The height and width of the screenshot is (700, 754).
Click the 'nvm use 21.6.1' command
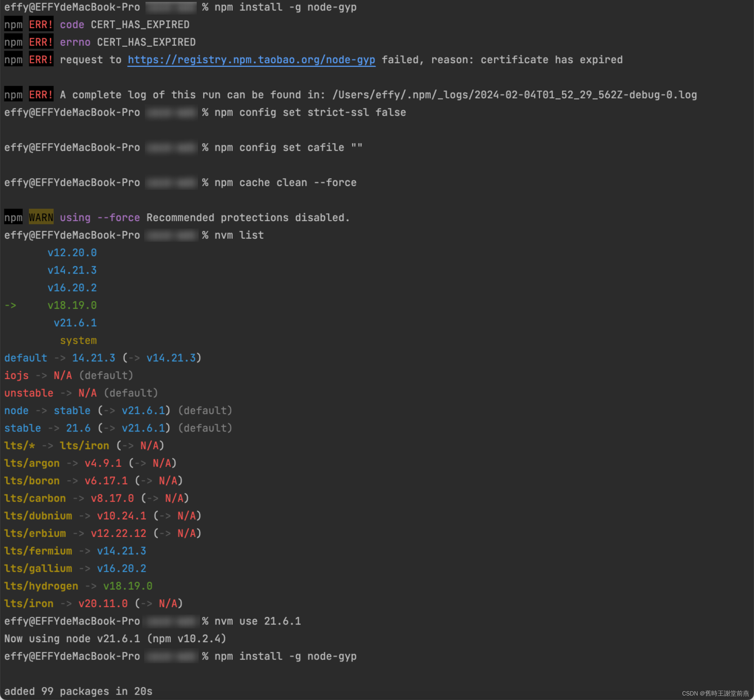[x=257, y=621]
